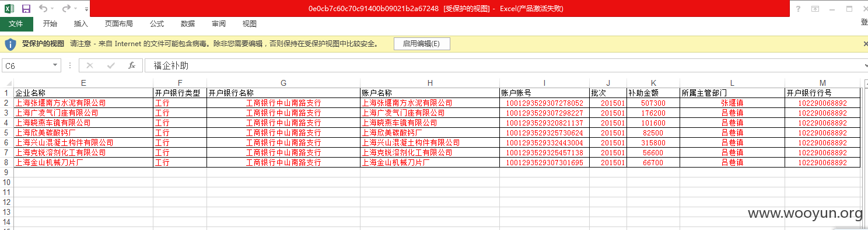Click the Undo arrow icon
This screenshot has height=230, width=868.
click(x=43, y=9)
